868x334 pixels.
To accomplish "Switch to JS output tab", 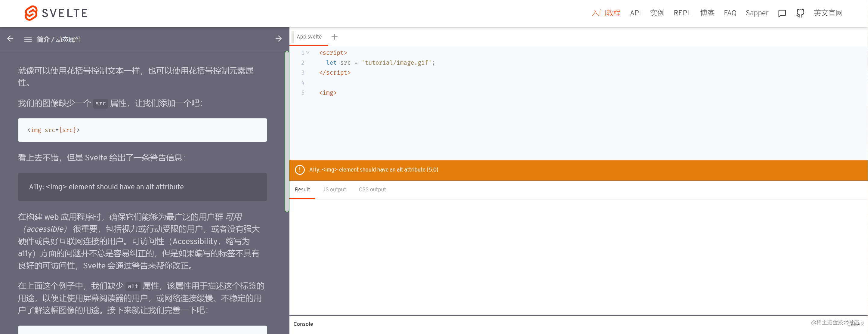I will (334, 189).
